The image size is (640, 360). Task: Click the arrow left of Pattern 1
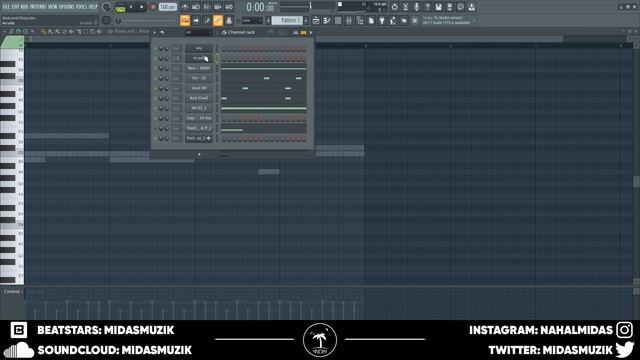pyautogui.click(x=268, y=20)
